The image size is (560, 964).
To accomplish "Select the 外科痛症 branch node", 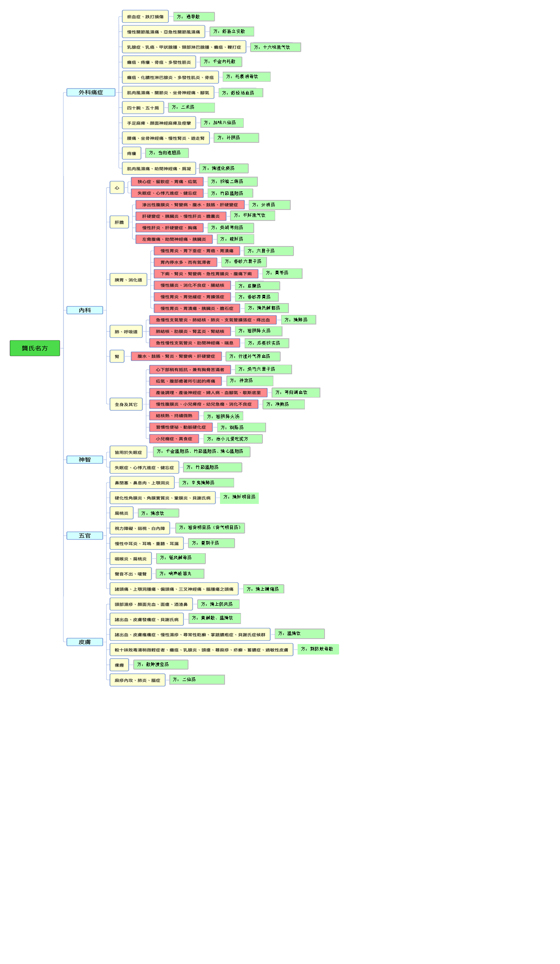I will pos(91,92).
